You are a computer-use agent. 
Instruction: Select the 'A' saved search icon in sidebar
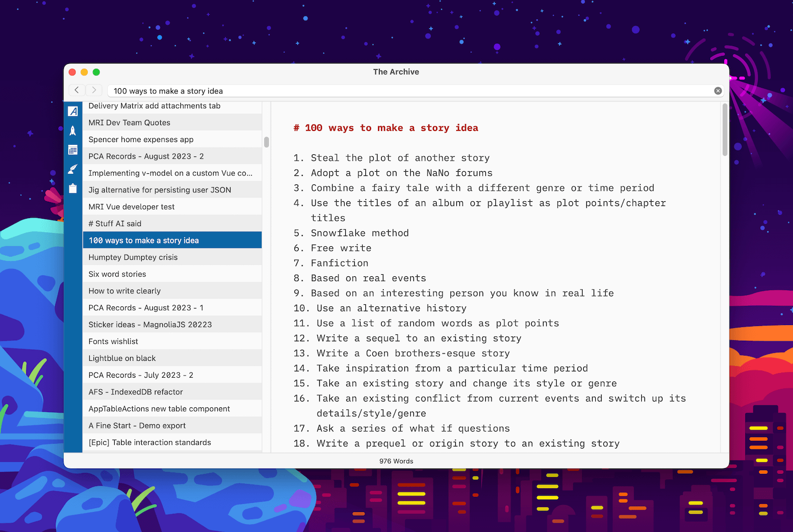click(x=73, y=111)
